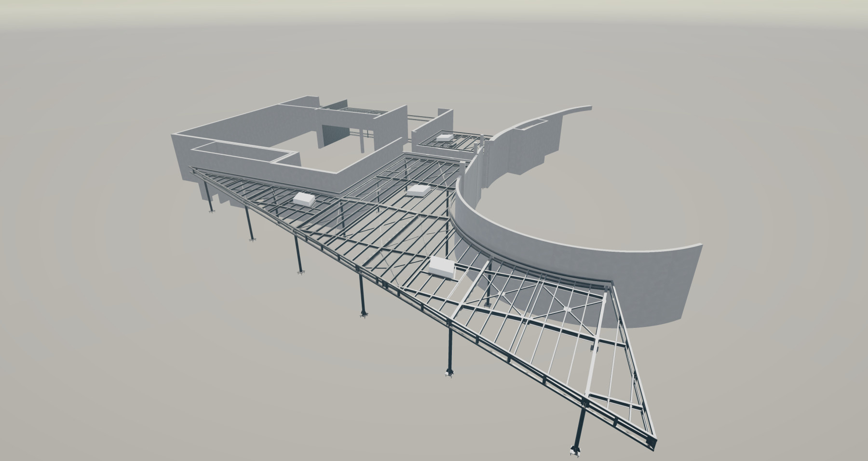Select the white box at the roof center
This screenshot has height=461, width=868.
click(x=417, y=190)
